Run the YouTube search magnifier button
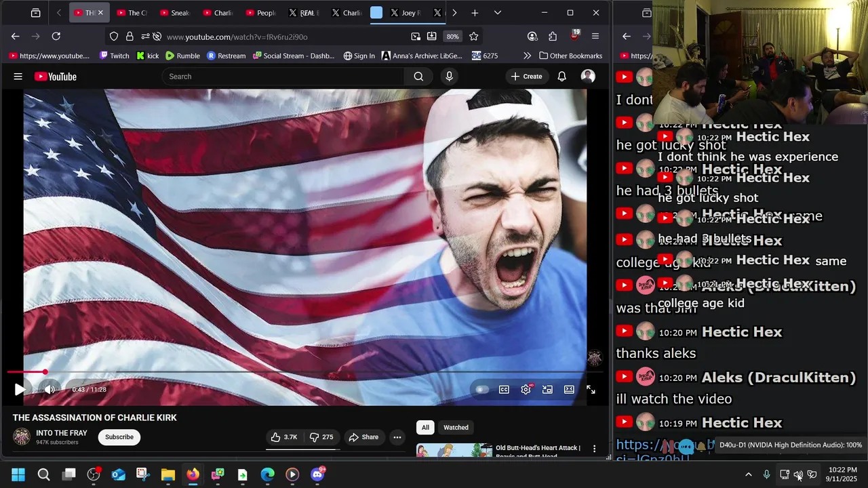868x488 pixels. click(418, 77)
